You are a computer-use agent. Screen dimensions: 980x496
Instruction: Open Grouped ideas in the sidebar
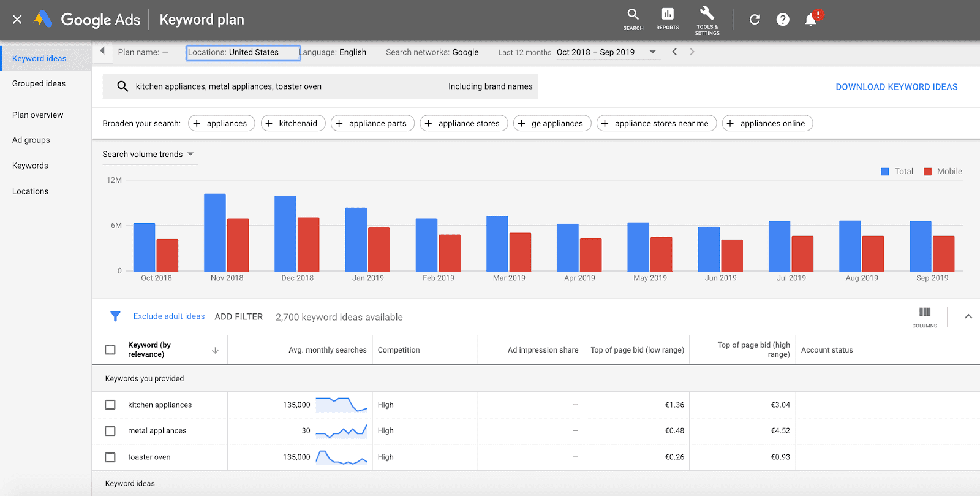click(x=39, y=83)
